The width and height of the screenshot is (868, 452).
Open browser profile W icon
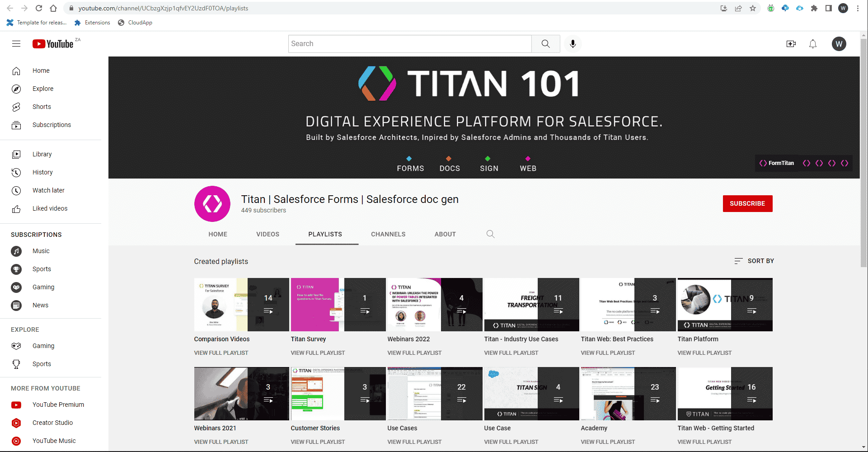pyautogui.click(x=843, y=8)
